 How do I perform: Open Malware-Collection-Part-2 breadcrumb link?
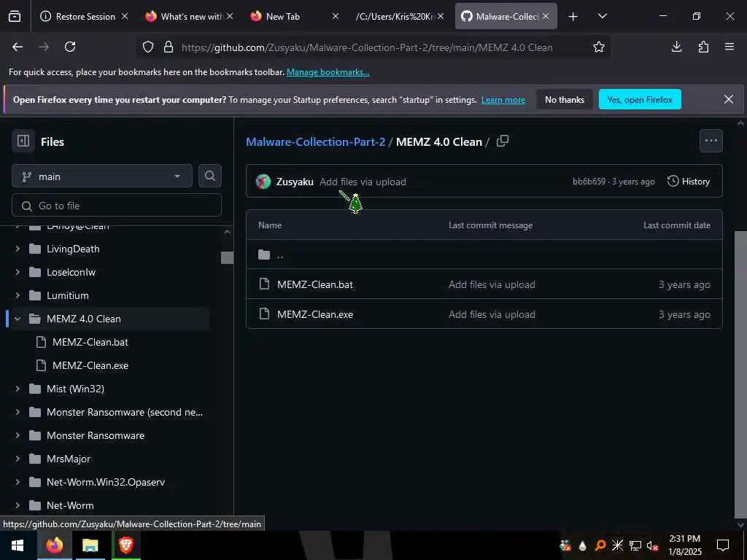point(315,142)
